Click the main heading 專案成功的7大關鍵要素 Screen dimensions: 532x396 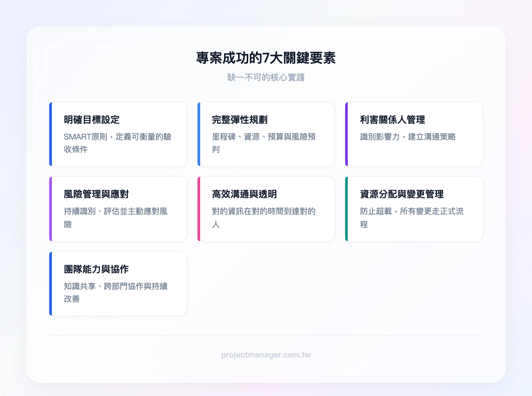pyautogui.click(x=266, y=58)
